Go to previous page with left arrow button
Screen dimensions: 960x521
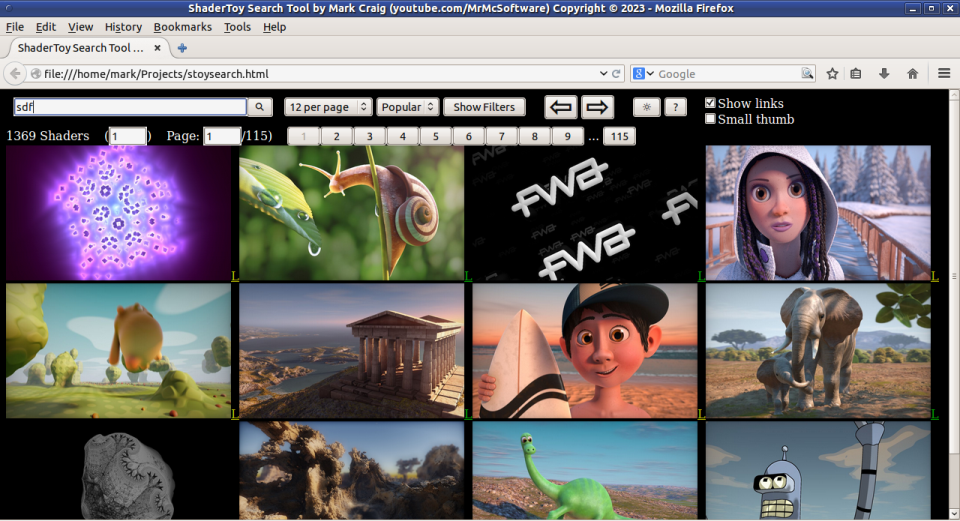(561, 107)
